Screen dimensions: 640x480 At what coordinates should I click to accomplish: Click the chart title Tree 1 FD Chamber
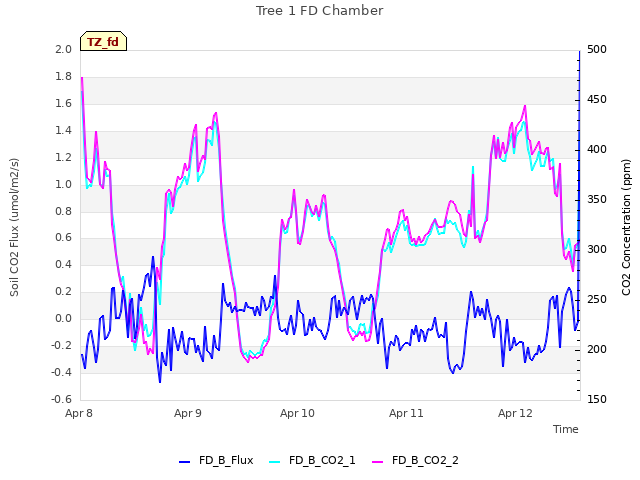pyautogui.click(x=320, y=11)
